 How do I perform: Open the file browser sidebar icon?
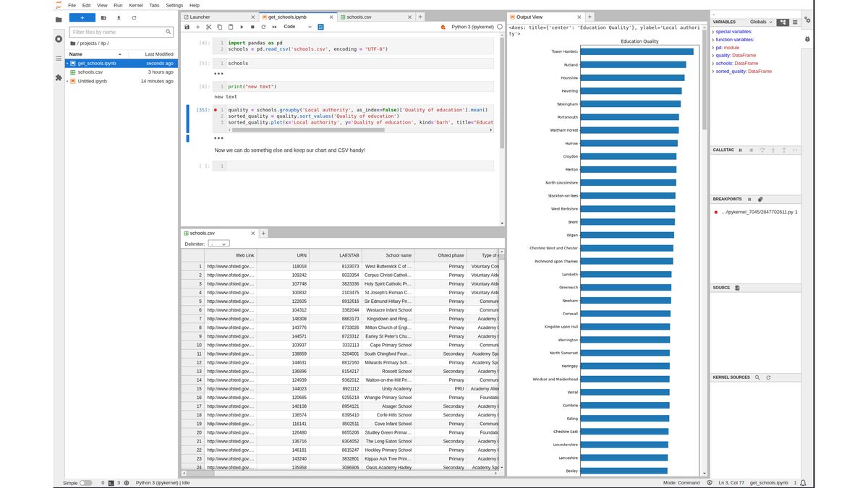click(58, 20)
